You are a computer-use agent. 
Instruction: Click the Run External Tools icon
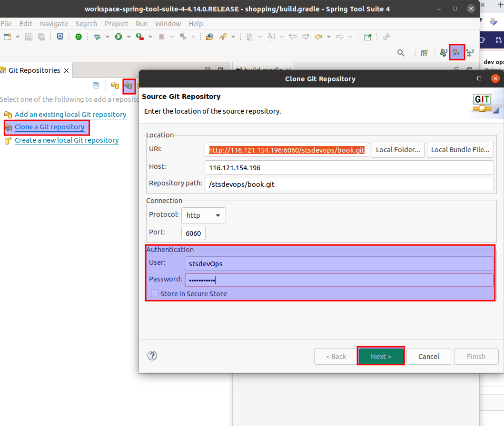(140, 37)
